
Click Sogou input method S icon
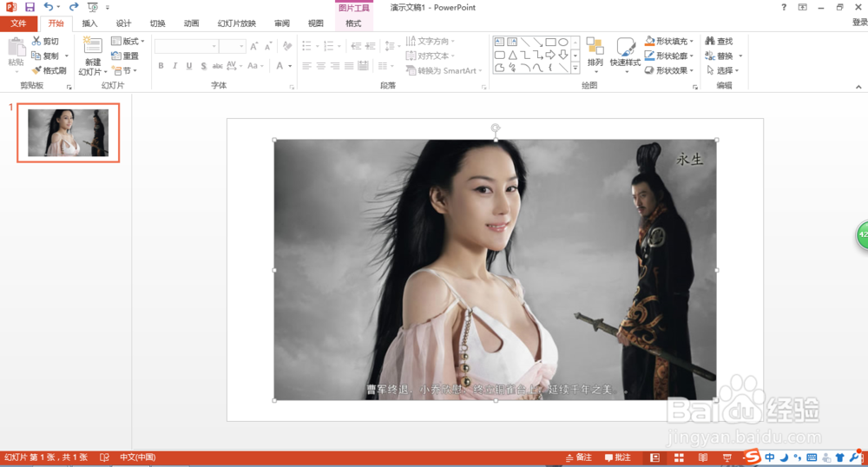click(x=751, y=457)
